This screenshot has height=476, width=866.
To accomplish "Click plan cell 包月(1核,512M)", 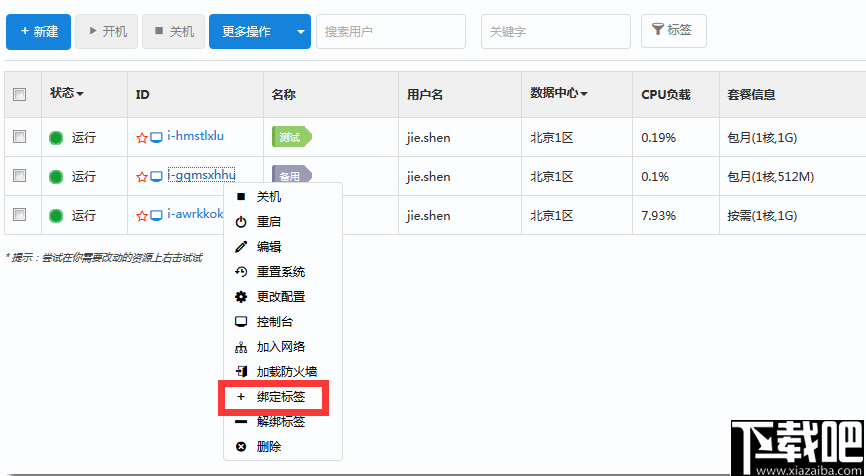I will tap(771, 177).
